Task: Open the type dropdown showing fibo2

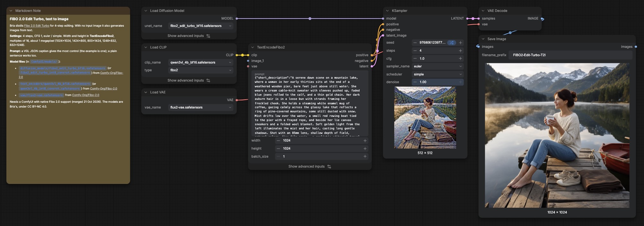Action: [x=201, y=70]
